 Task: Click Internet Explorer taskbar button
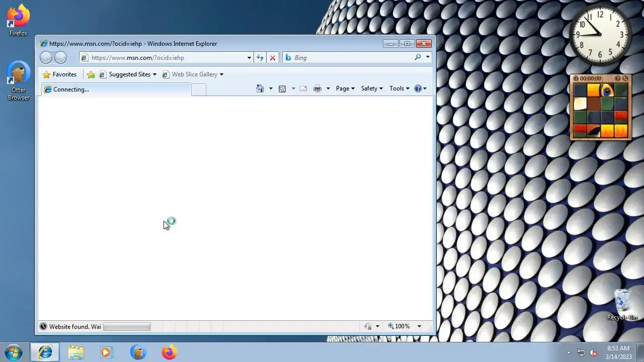point(45,352)
